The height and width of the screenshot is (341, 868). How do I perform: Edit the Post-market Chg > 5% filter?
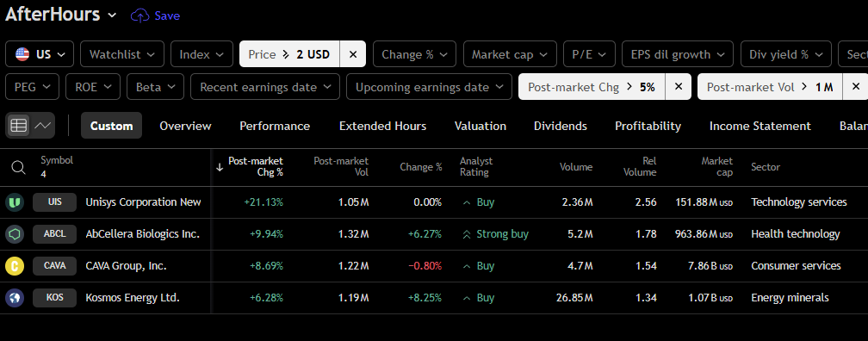point(592,87)
